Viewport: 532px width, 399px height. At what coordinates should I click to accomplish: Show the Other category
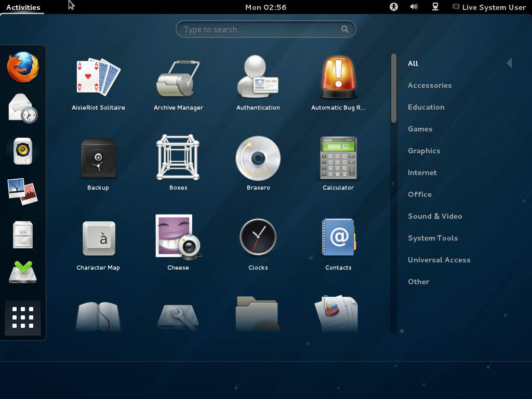[418, 282]
